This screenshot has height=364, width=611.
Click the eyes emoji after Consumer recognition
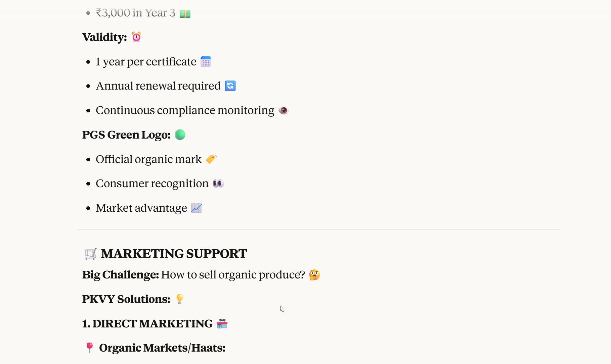coord(218,184)
